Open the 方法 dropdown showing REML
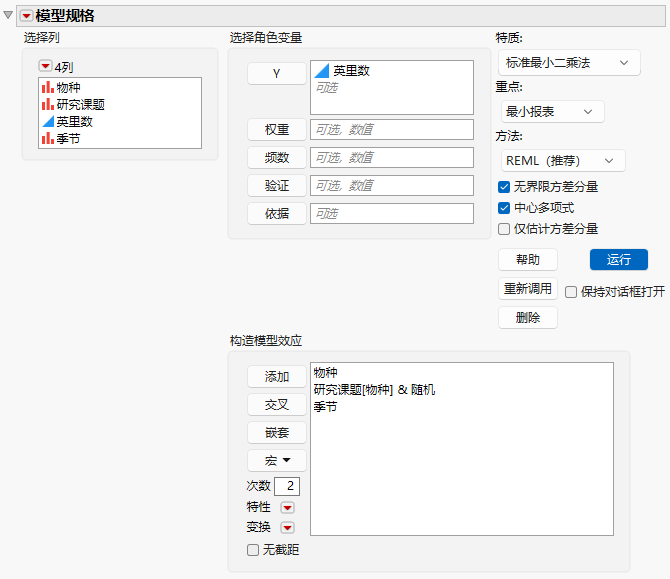 (563, 161)
